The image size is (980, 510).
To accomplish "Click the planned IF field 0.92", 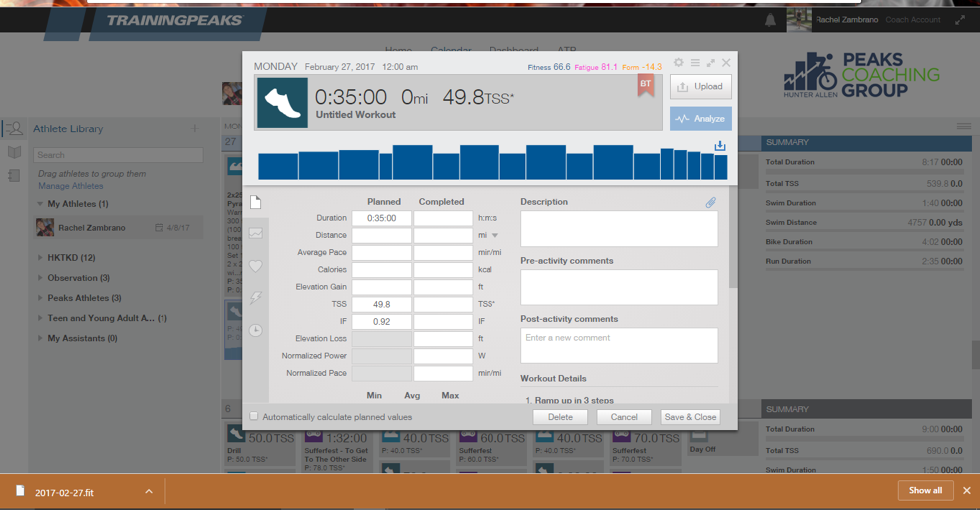I will click(x=381, y=322).
